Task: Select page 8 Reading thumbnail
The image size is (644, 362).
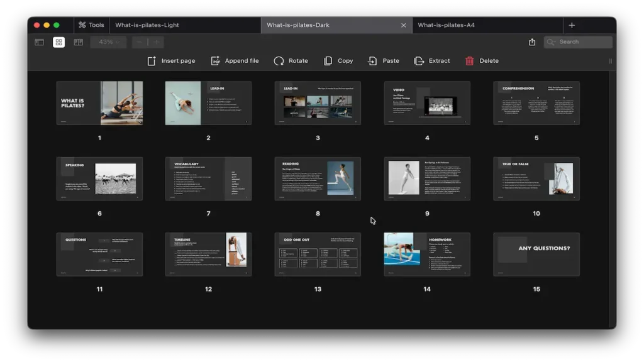Action: (318, 179)
